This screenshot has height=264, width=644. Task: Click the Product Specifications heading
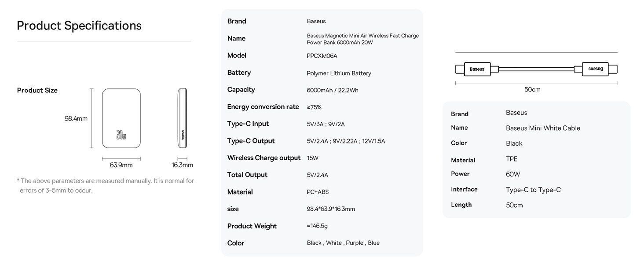pos(79,26)
